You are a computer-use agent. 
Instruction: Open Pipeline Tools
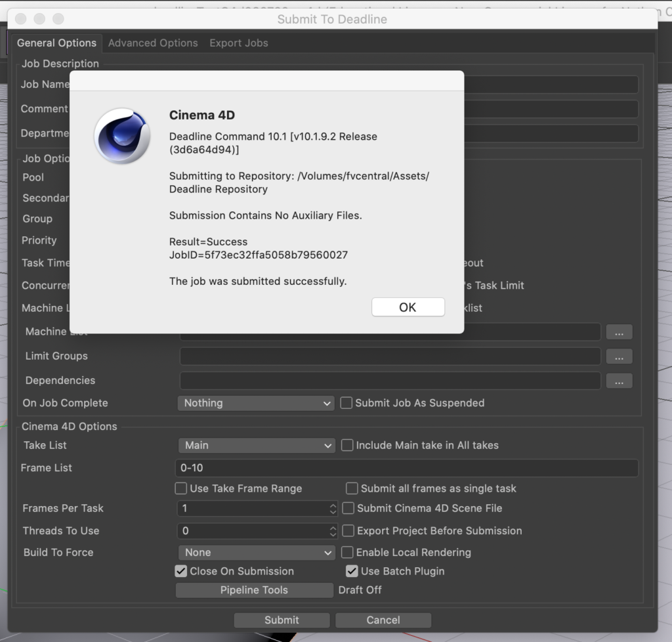tap(254, 590)
